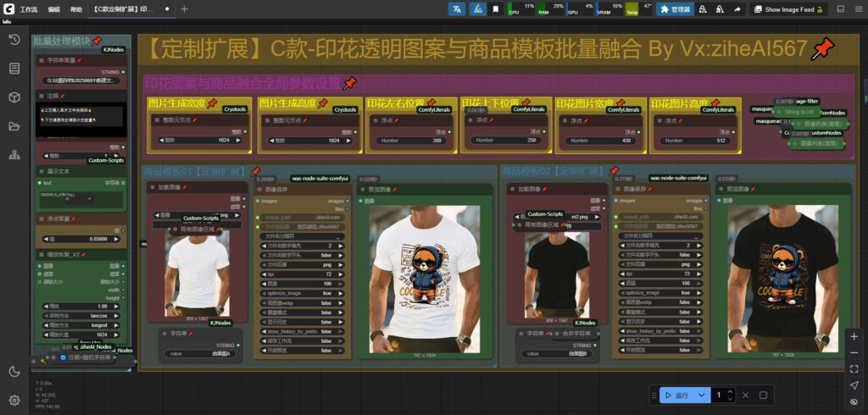Open settings gear in left sidebar
The height and width of the screenshot is (415, 868).
pos(14,400)
